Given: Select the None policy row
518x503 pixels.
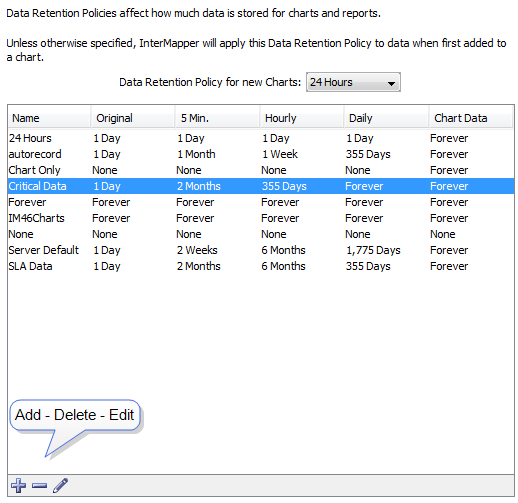Looking at the screenshot, I should point(261,234).
